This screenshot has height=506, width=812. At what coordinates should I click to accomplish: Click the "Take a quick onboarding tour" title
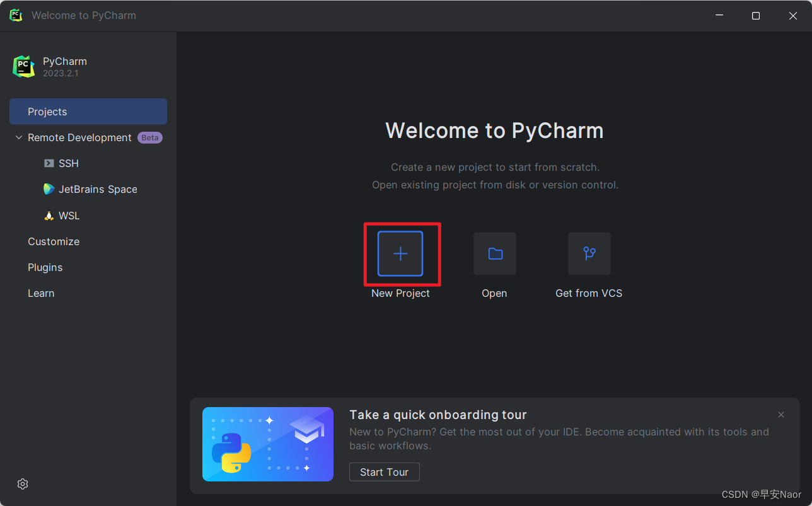[438, 415]
